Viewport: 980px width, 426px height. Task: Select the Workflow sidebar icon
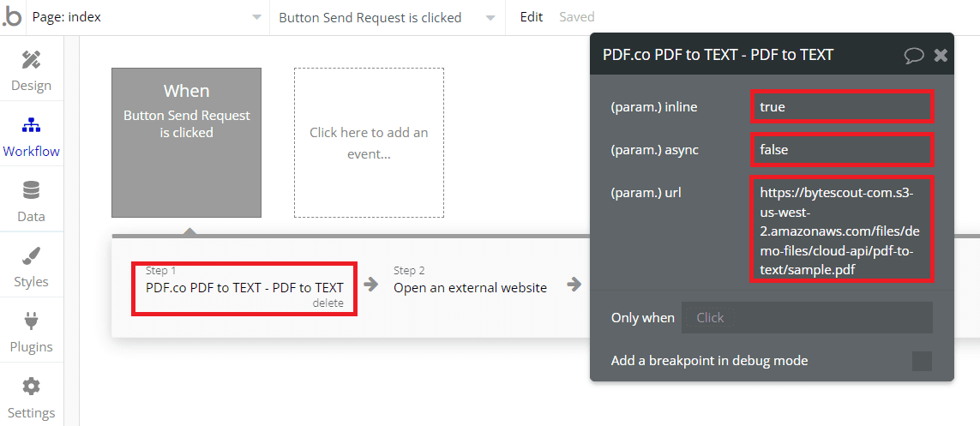(31, 126)
